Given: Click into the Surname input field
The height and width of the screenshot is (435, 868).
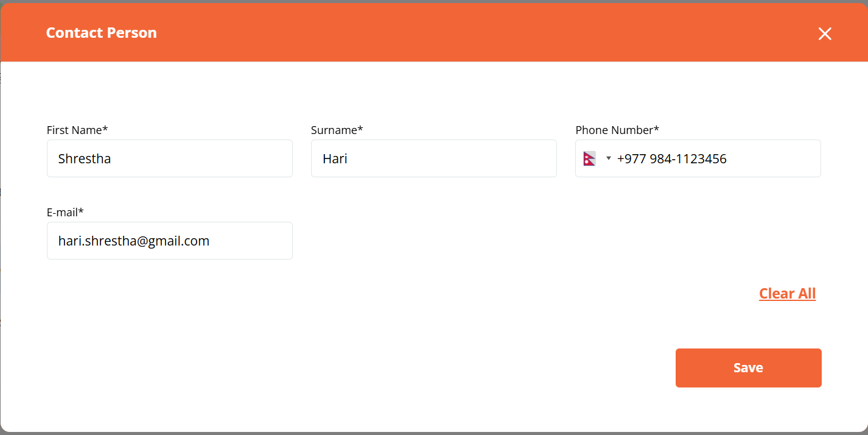Looking at the screenshot, I should point(433,158).
